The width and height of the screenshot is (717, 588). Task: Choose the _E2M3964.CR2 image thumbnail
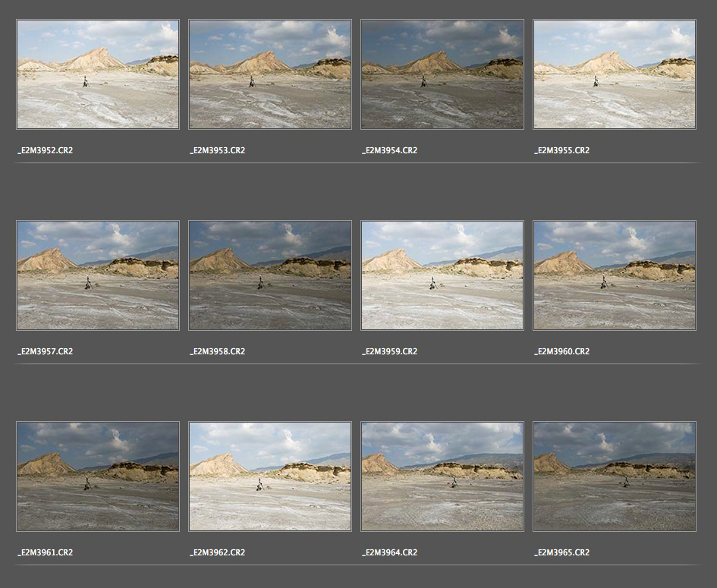[x=442, y=476]
